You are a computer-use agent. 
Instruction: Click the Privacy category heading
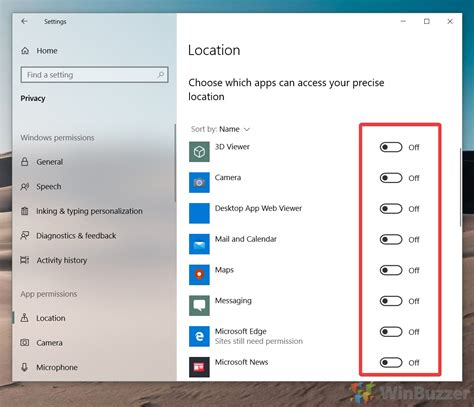point(33,98)
